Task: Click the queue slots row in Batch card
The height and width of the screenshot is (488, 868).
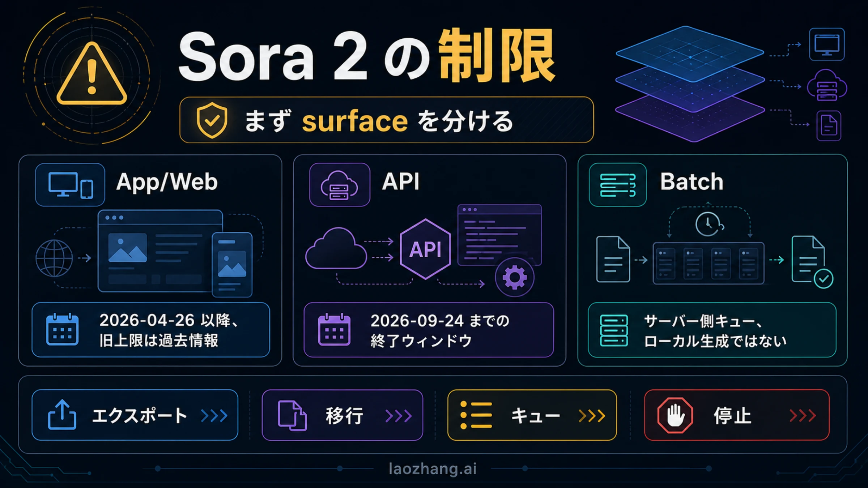Action: coord(709,263)
